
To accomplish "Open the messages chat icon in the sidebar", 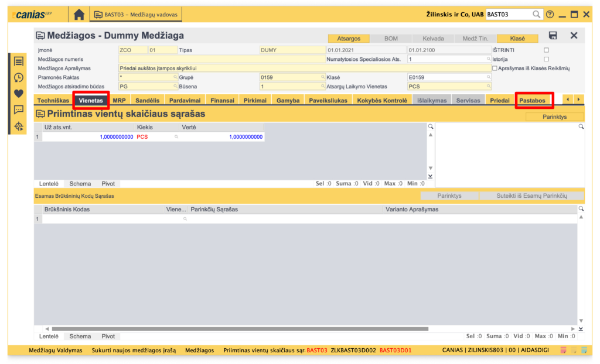I will (19, 109).
